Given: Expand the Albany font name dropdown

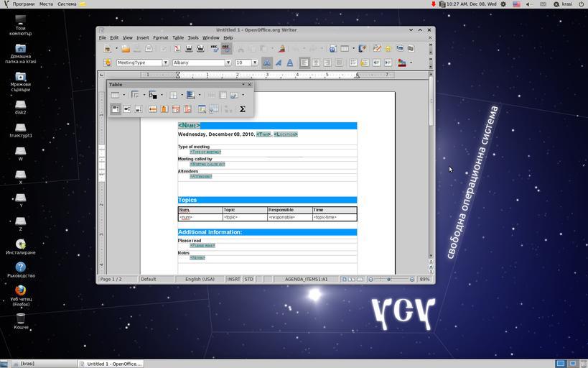Looking at the screenshot, I should [x=228, y=63].
